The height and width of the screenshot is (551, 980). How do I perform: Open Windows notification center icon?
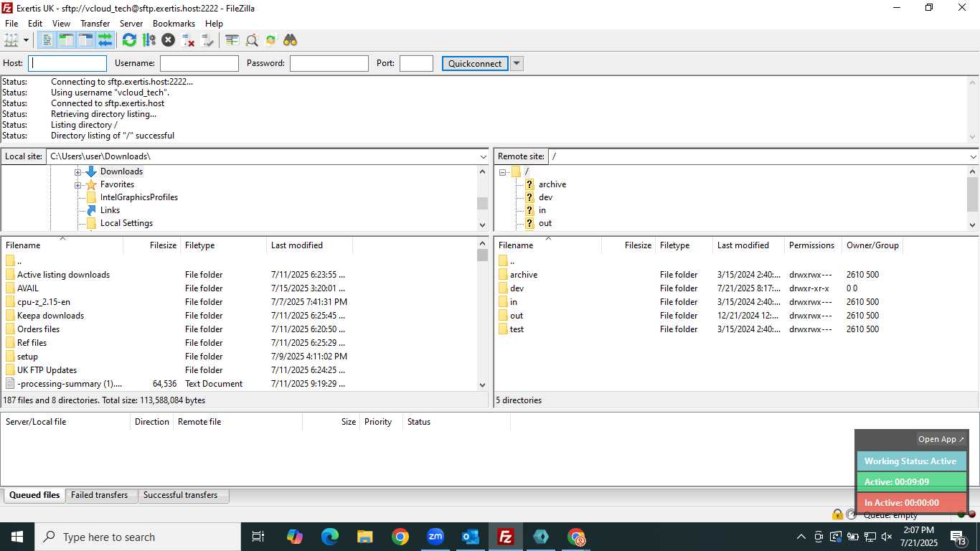click(x=958, y=537)
